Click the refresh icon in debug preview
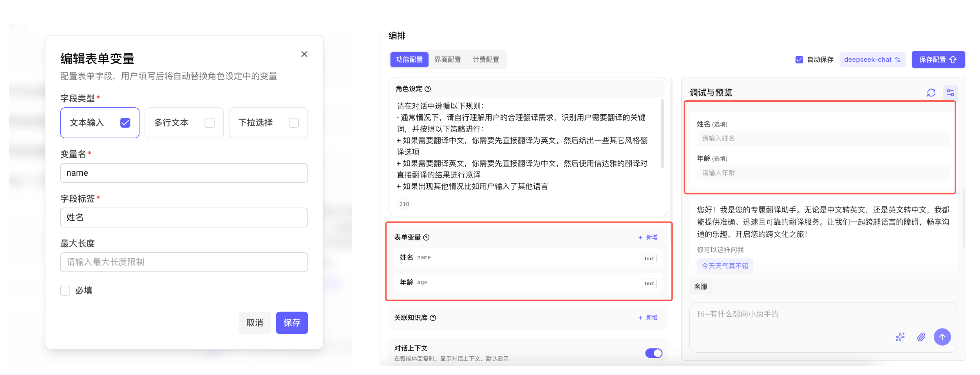Image resolution: width=980 pixels, height=375 pixels. point(931,93)
